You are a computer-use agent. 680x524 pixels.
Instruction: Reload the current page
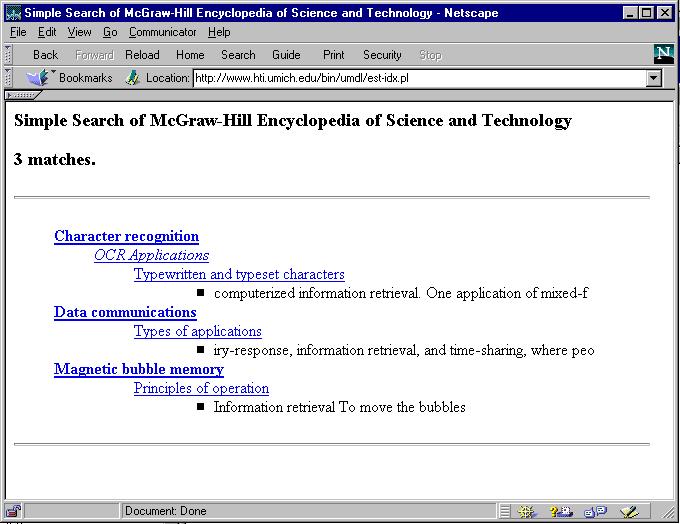click(142, 55)
